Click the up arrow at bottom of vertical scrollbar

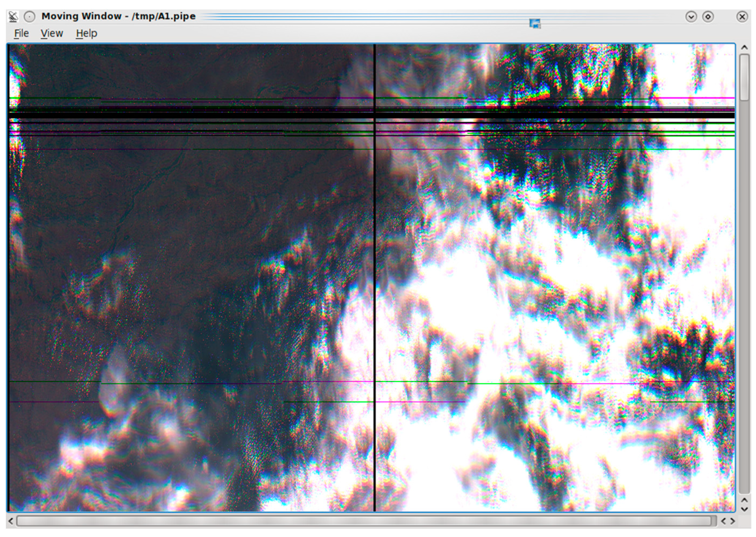click(x=744, y=500)
